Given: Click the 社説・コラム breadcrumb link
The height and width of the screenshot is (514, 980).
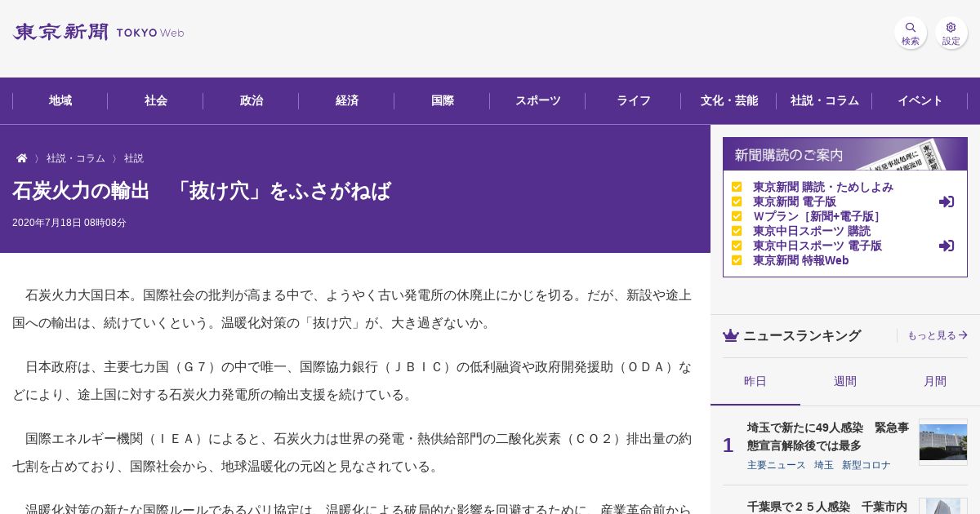Looking at the screenshot, I should click(x=76, y=158).
